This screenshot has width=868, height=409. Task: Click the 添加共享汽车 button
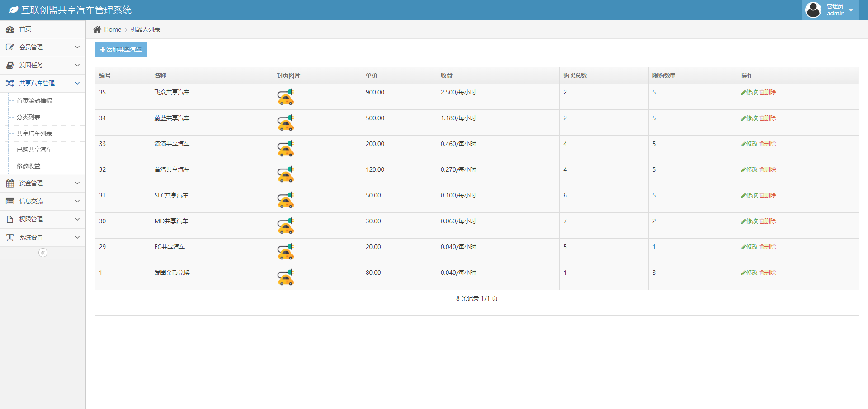[121, 50]
